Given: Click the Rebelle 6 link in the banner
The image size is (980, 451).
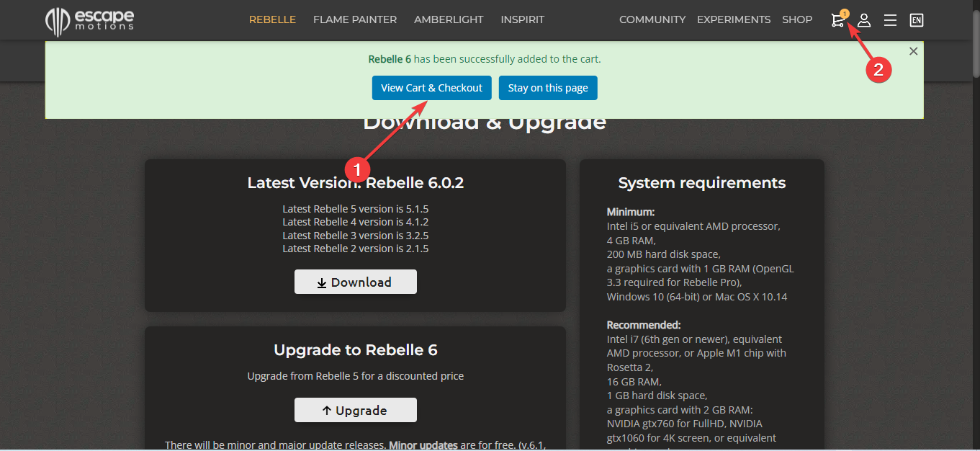Looking at the screenshot, I should (390, 59).
